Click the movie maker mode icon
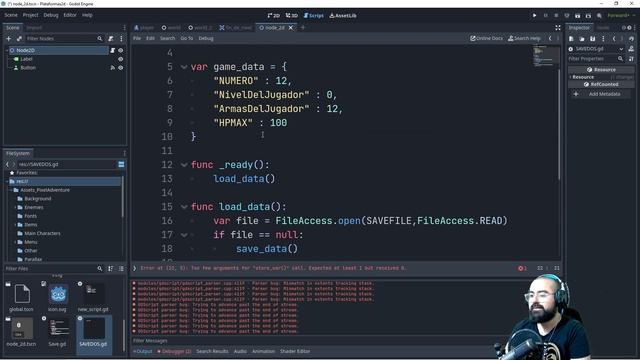 tap(599, 16)
